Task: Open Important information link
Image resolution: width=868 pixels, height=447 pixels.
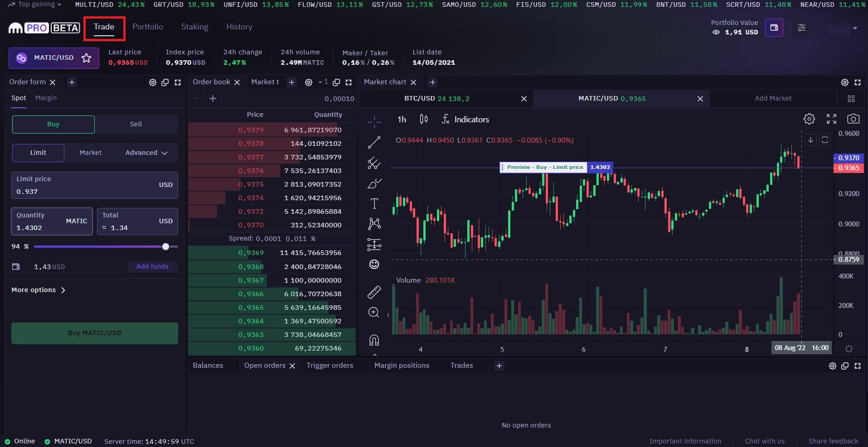Action: (x=685, y=441)
